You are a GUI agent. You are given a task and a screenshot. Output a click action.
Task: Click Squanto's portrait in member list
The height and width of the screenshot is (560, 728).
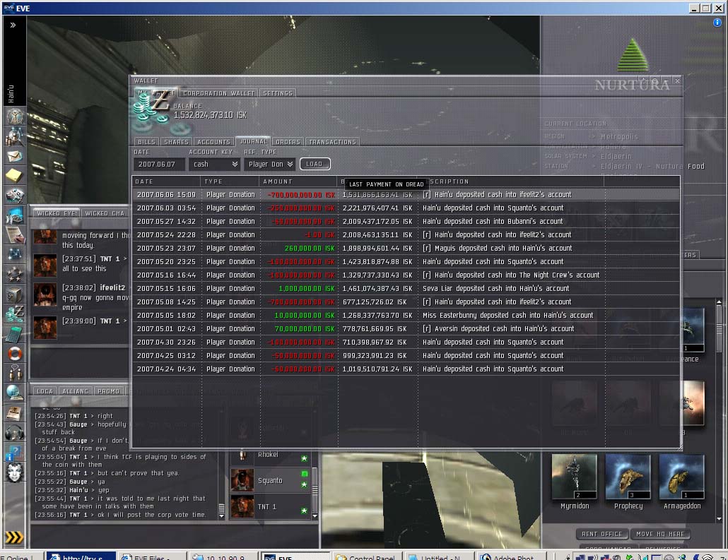[x=242, y=479]
